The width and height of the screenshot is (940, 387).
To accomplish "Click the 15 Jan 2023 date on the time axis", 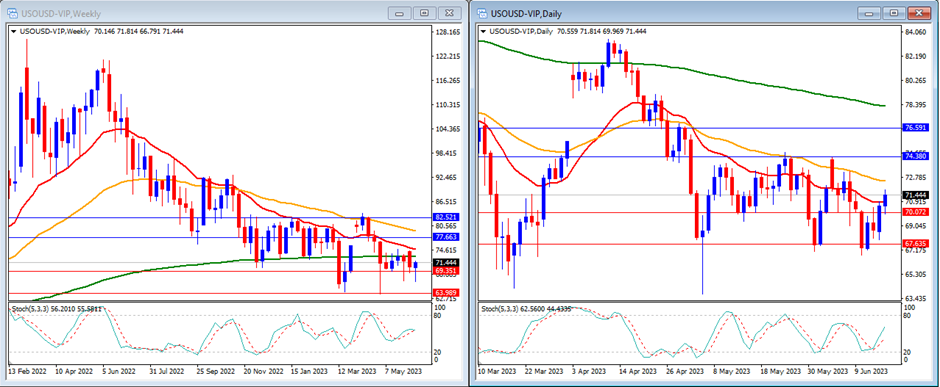I will click(308, 371).
